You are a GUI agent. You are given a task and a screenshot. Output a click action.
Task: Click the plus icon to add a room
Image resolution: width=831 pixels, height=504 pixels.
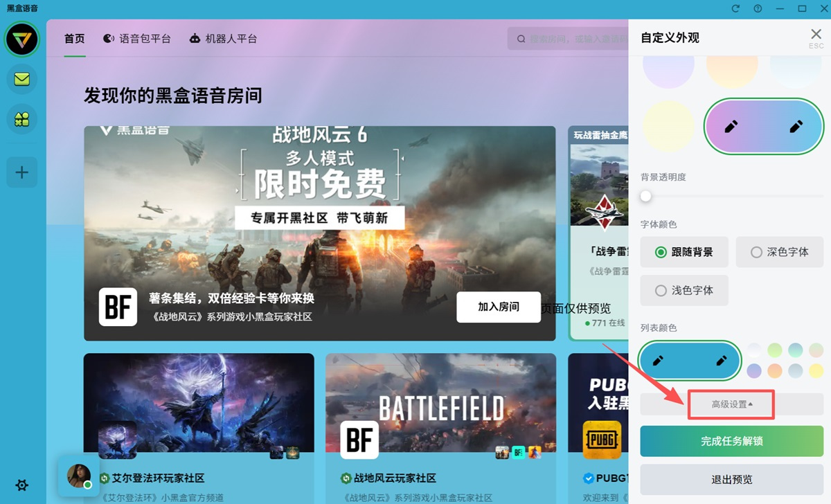(x=21, y=172)
